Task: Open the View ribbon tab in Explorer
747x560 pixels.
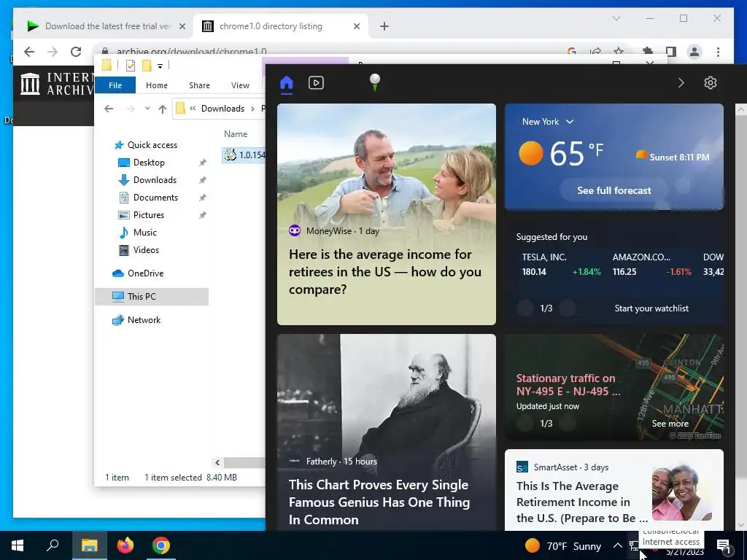Action: pyautogui.click(x=240, y=85)
